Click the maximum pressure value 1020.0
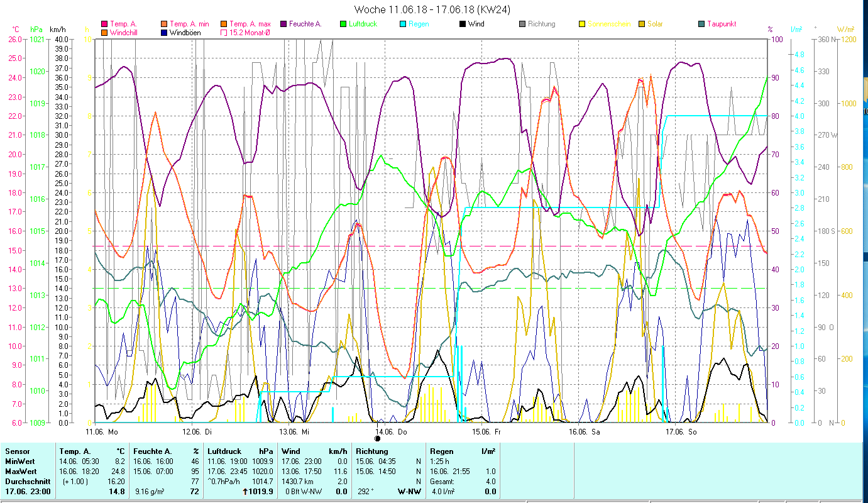 tap(263, 471)
